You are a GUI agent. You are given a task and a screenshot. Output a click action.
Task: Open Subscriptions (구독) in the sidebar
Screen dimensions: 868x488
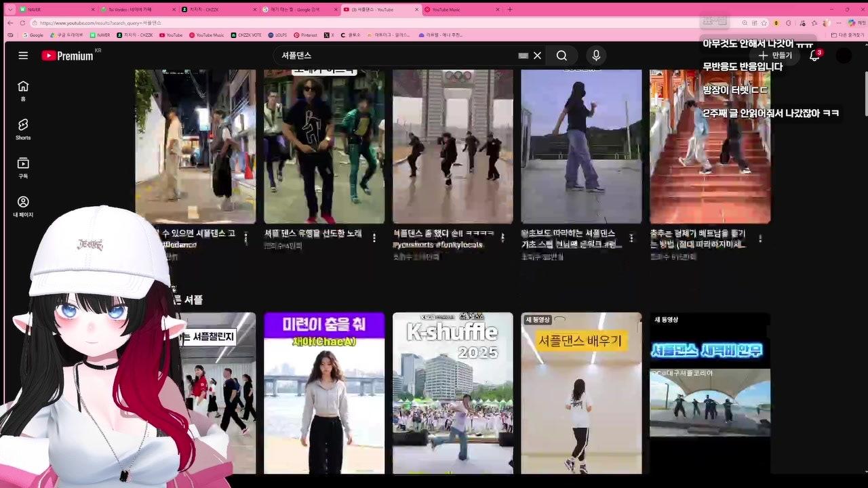(23, 167)
